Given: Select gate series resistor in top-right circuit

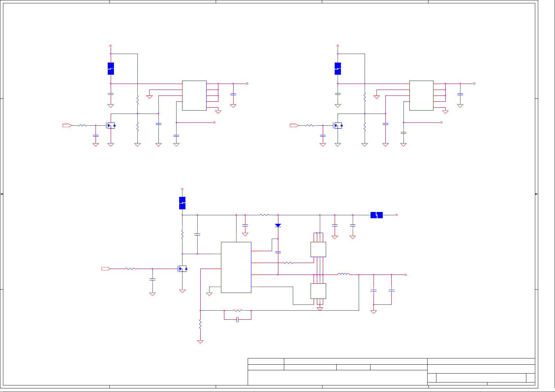Looking at the screenshot, I should (x=310, y=125).
